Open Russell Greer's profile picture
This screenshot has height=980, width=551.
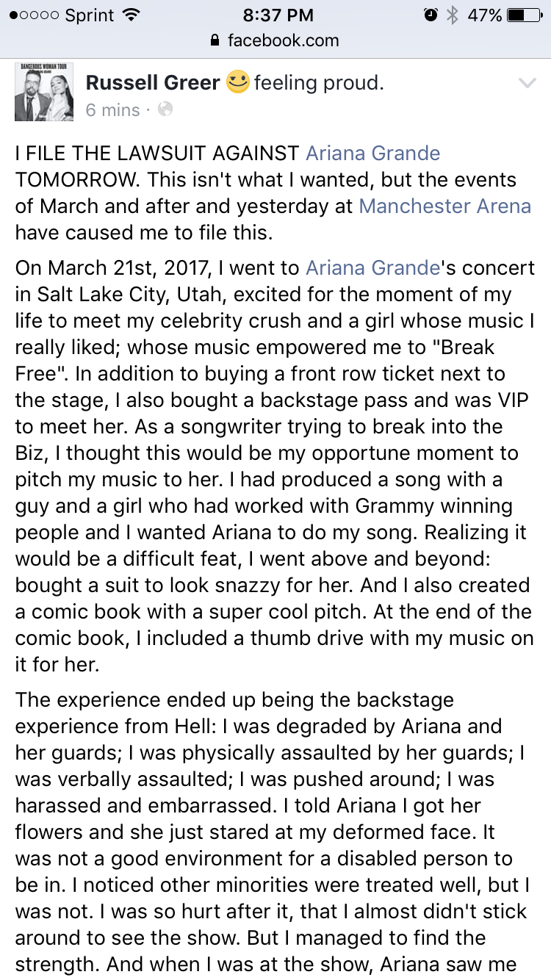44,92
